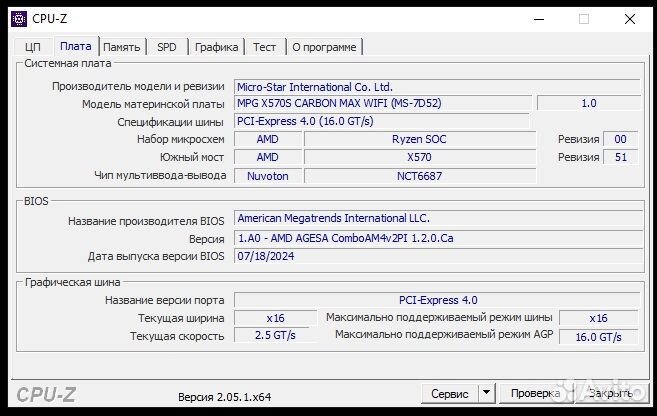The height and width of the screenshot is (416, 657).
Task: Switch to the ЦП tab
Action: pos(33,47)
